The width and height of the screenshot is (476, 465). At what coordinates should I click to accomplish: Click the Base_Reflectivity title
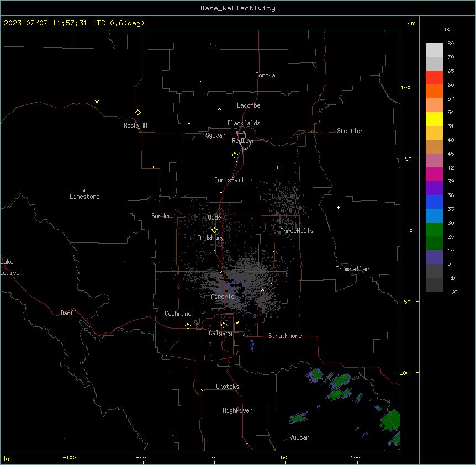click(x=238, y=8)
